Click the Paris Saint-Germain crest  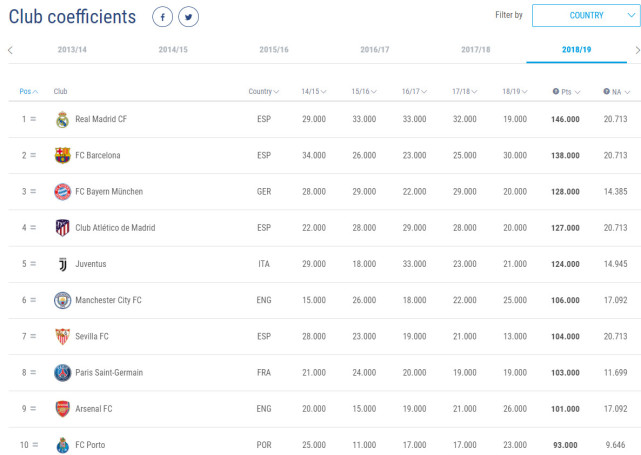pos(63,372)
